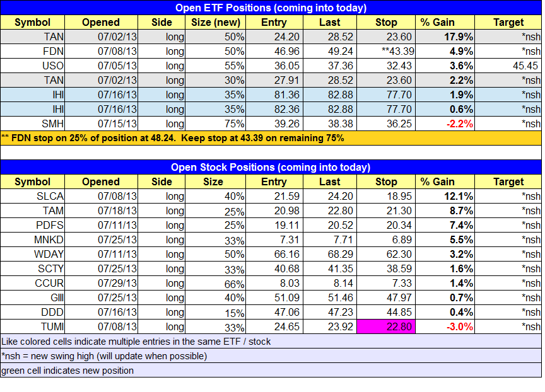Click the Stop header in stock table
The image size is (545, 392).
click(386, 182)
